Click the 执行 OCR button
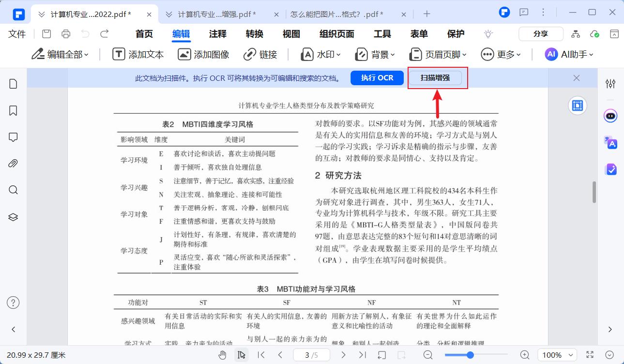The height and width of the screenshot is (364, 624). click(377, 78)
